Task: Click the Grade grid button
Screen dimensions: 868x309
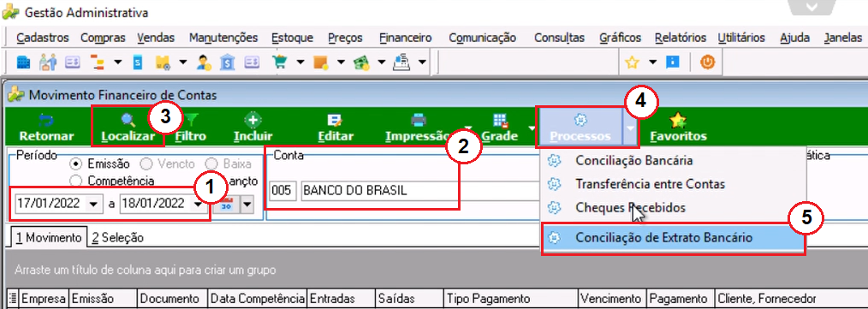Action: [x=500, y=128]
